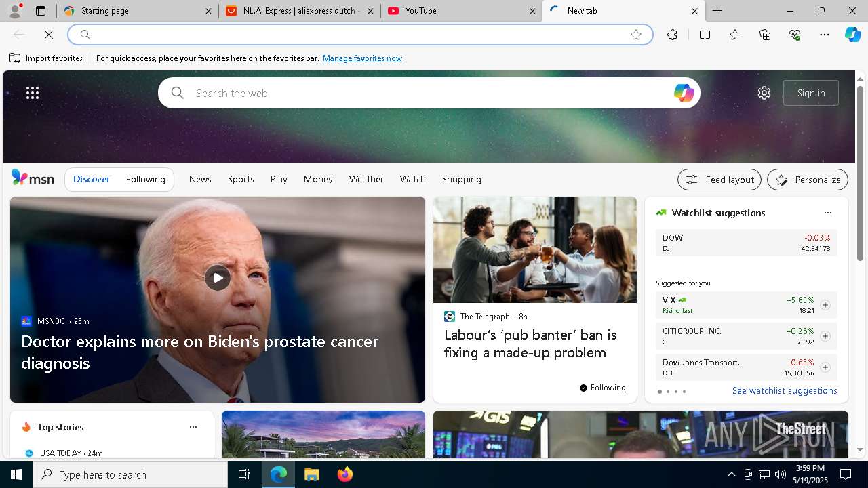Open the volume control in tray
Screen dimensions: 868x488
click(781, 474)
